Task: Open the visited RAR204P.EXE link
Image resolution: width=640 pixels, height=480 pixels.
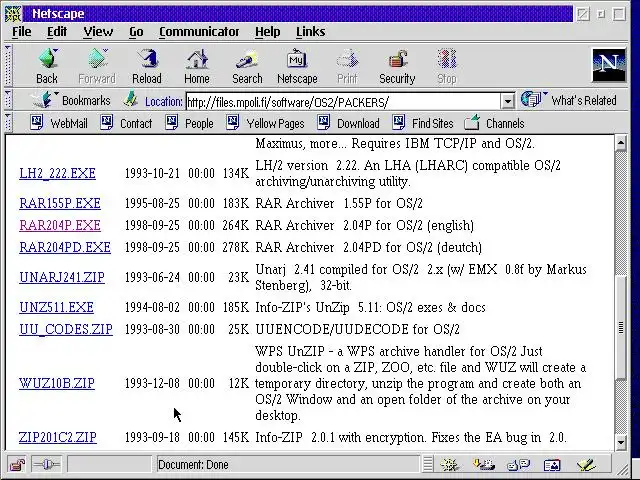Action: pos(60,225)
